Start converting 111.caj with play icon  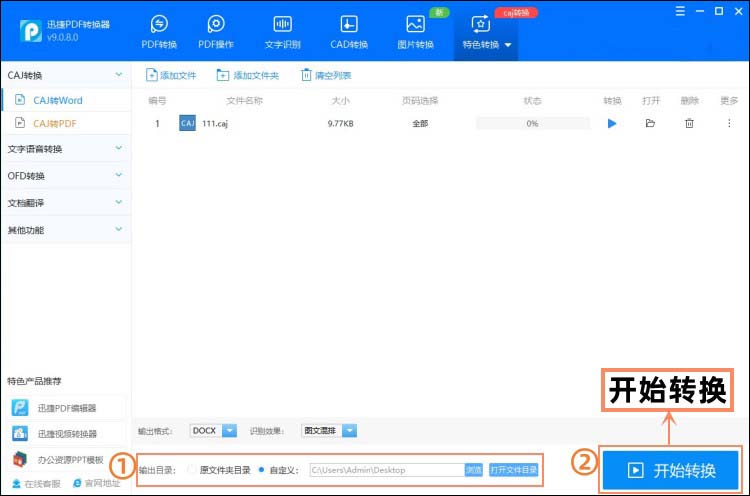pos(612,123)
